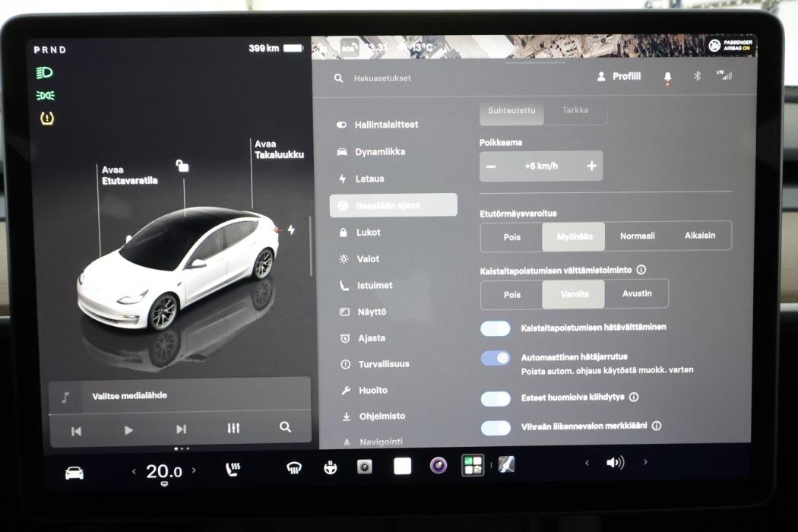The width and height of the screenshot is (798, 532).
Task: Set lane departure avoidance to Varoita
Action: tap(574, 294)
